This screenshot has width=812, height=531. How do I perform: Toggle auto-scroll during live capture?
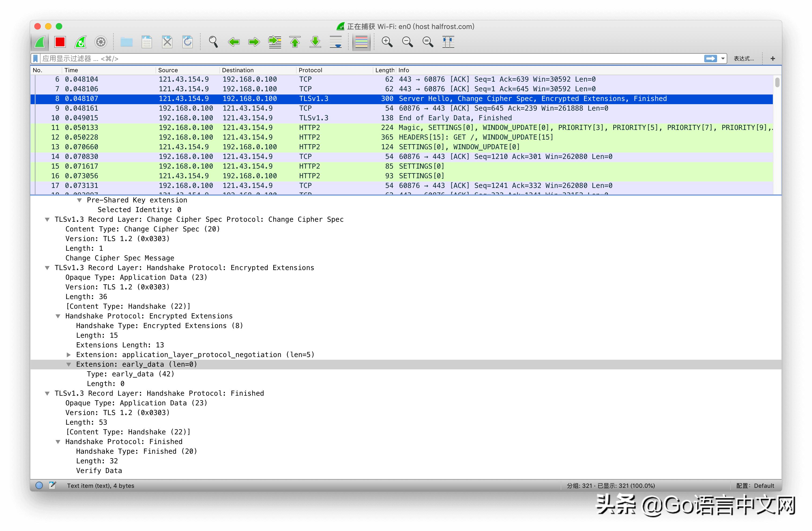pos(336,42)
